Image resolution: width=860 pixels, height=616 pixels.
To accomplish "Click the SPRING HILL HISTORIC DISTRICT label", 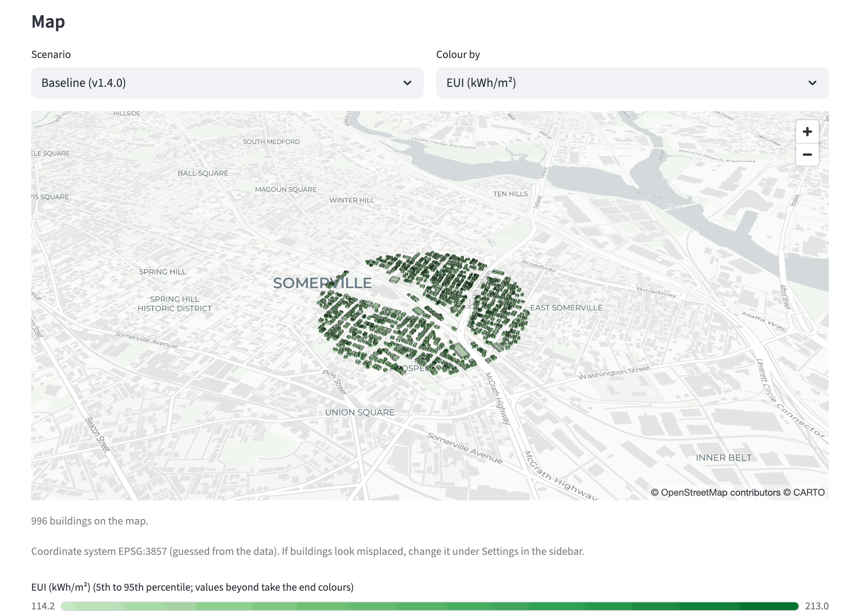I will tap(174, 304).
